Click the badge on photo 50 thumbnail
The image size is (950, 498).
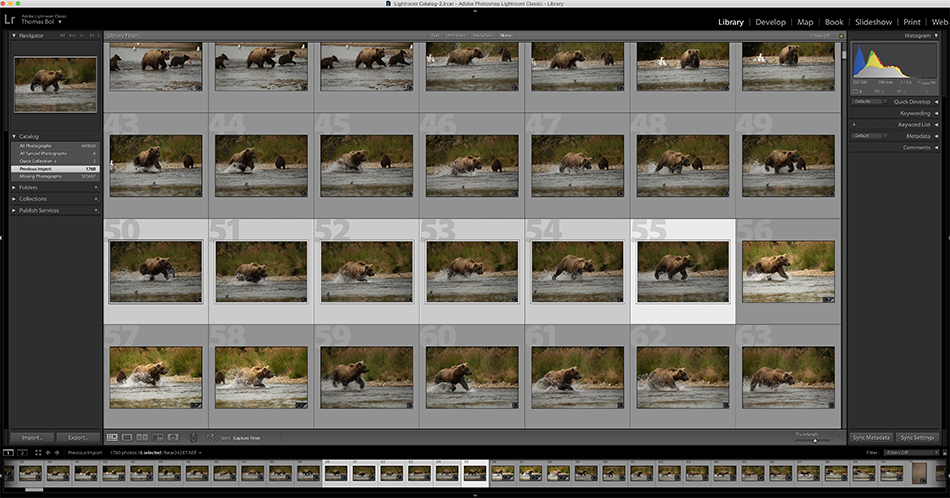pos(198,299)
